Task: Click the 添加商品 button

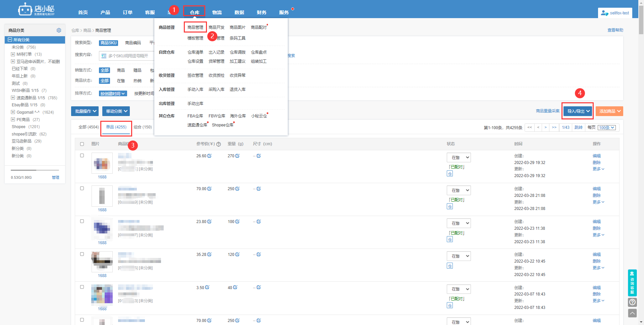Action: pos(609,111)
